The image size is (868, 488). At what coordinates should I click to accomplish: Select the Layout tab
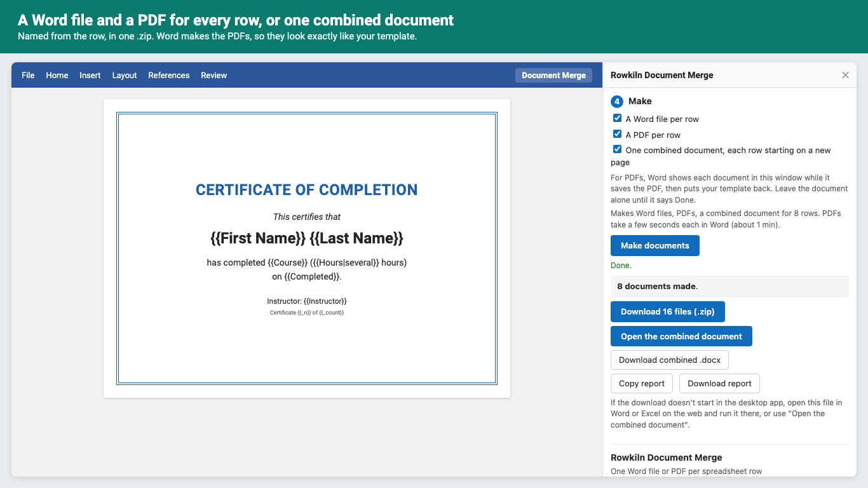click(125, 75)
